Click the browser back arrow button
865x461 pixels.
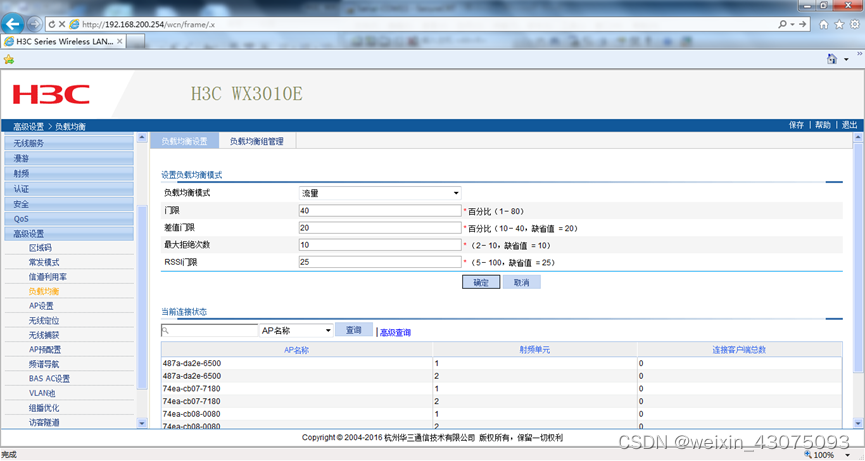[x=13, y=24]
